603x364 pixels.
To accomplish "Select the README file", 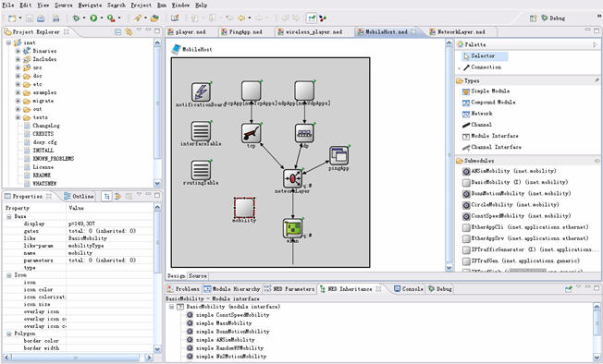I will click(37, 176).
